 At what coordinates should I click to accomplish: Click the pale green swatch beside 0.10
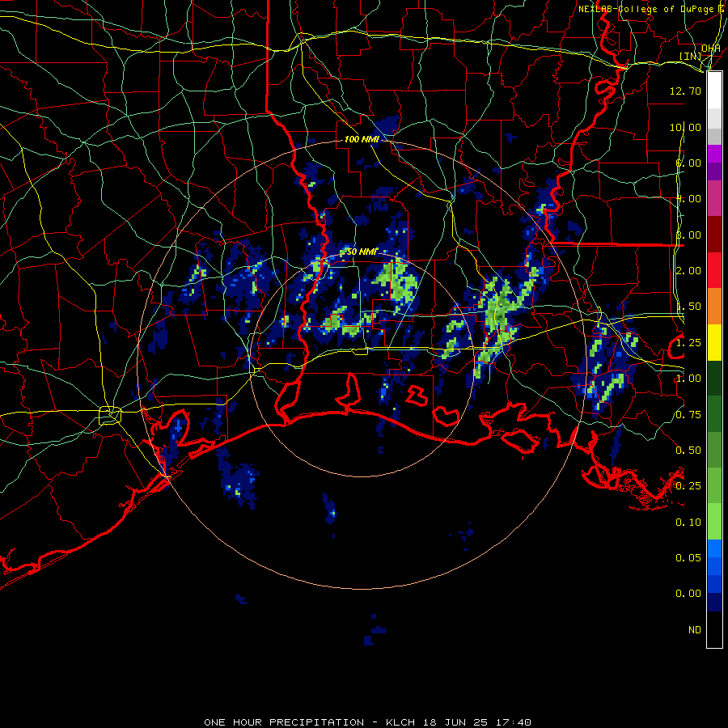714,522
